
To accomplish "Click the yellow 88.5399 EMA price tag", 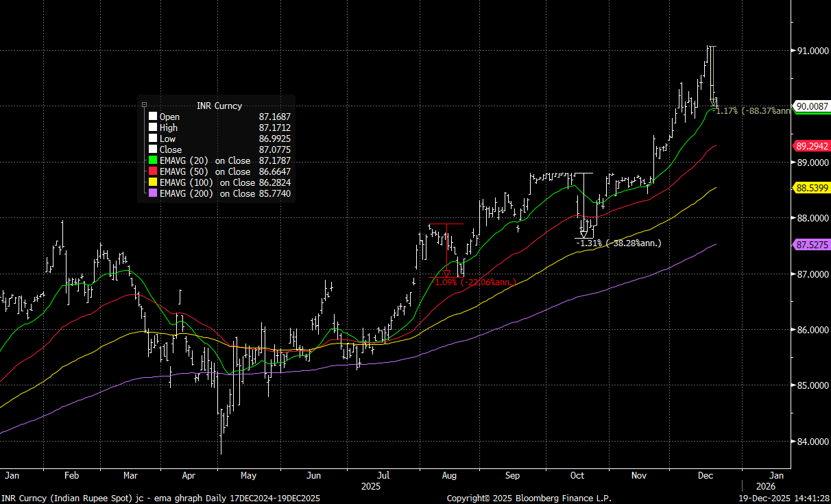I will click(x=812, y=187).
